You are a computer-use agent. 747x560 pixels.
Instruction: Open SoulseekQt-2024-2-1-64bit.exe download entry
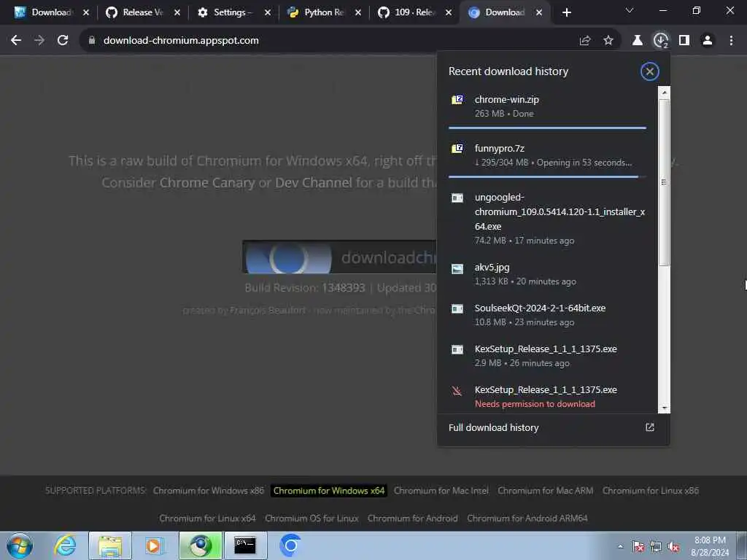[x=547, y=315]
